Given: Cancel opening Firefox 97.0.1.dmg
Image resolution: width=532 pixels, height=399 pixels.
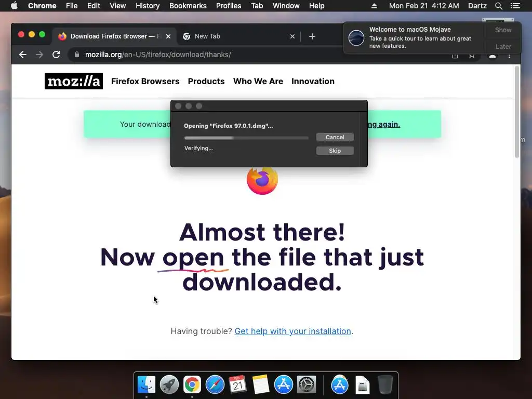Looking at the screenshot, I should click(x=335, y=137).
